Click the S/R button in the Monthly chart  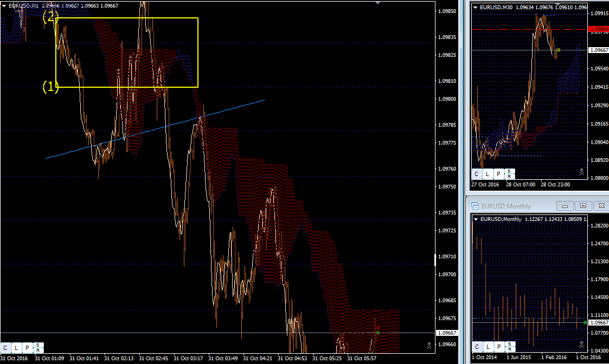tap(510, 347)
